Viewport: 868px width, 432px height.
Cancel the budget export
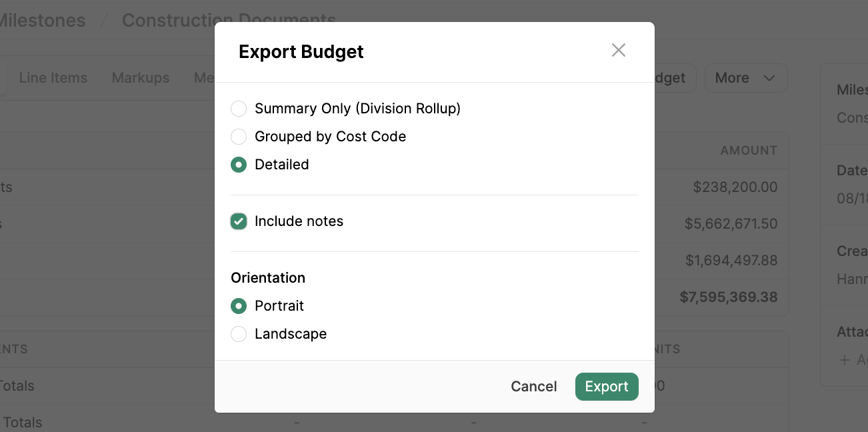tap(534, 387)
